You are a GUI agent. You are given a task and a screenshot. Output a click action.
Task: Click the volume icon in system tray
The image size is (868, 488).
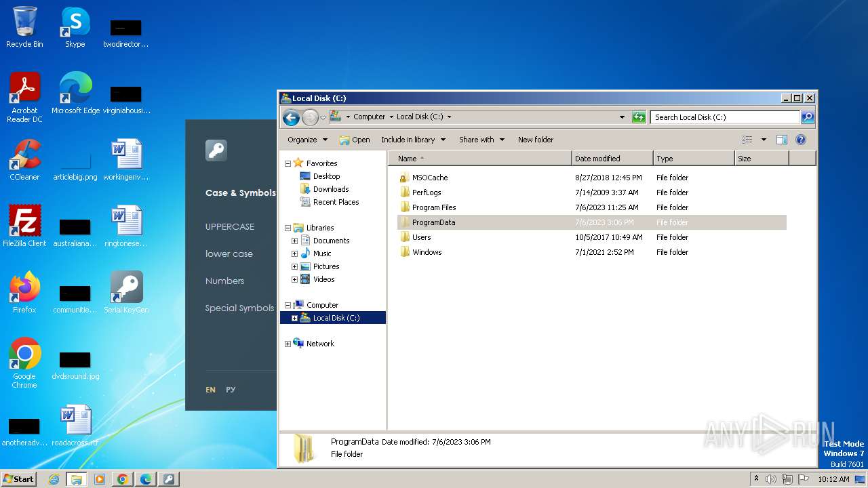tap(771, 479)
